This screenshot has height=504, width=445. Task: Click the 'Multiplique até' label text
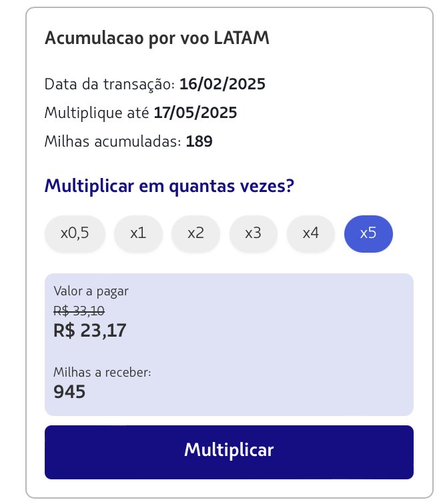97,113
